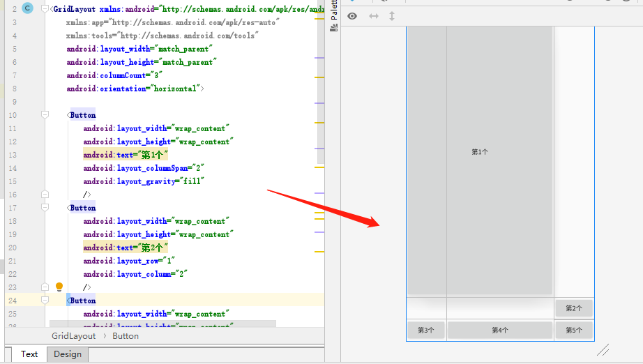Switch to the Design editor tab
The height and width of the screenshot is (364, 643).
(68, 354)
